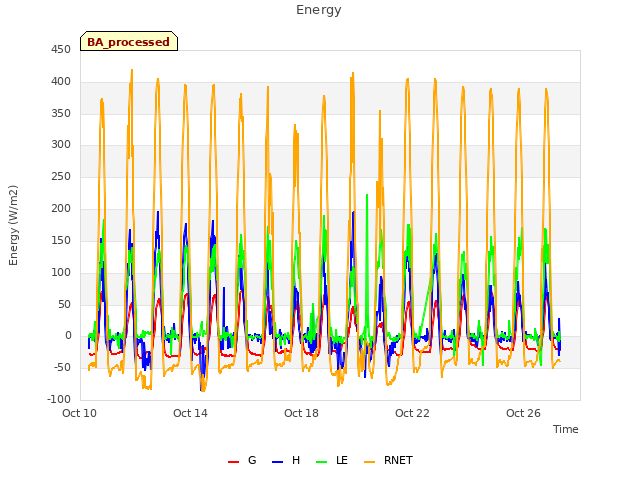Click the red G legend swatch
The height and width of the screenshot is (480, 640).
[233, 462]
